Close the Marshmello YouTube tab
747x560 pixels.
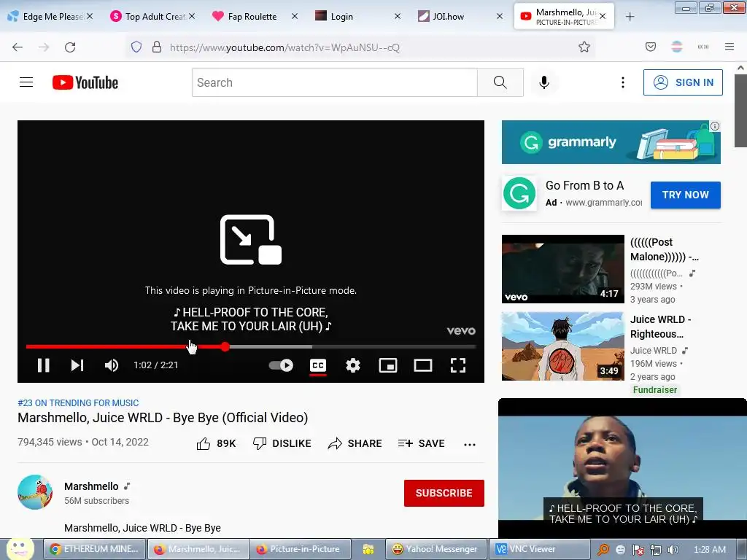(x=603, y=16)
